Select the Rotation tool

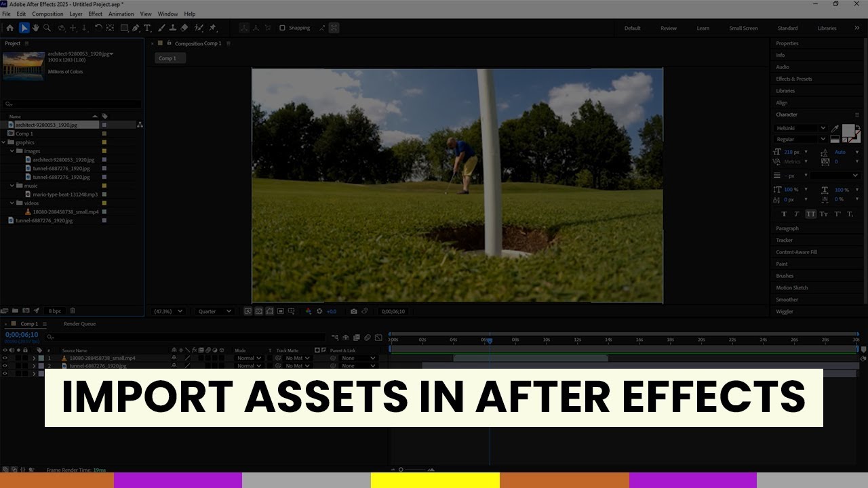[x=98, y=28]
